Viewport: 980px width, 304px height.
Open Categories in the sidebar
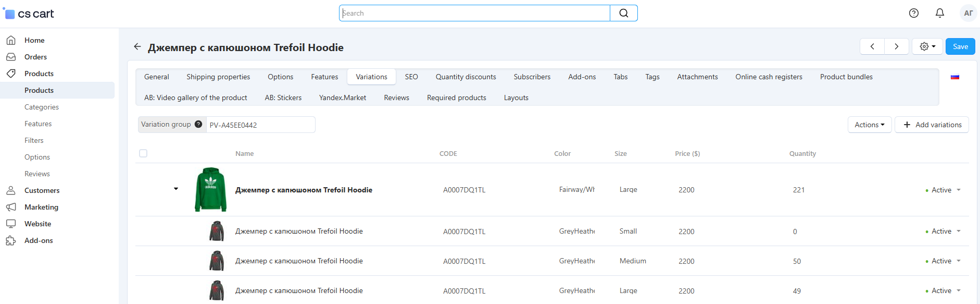pos(42,107)
